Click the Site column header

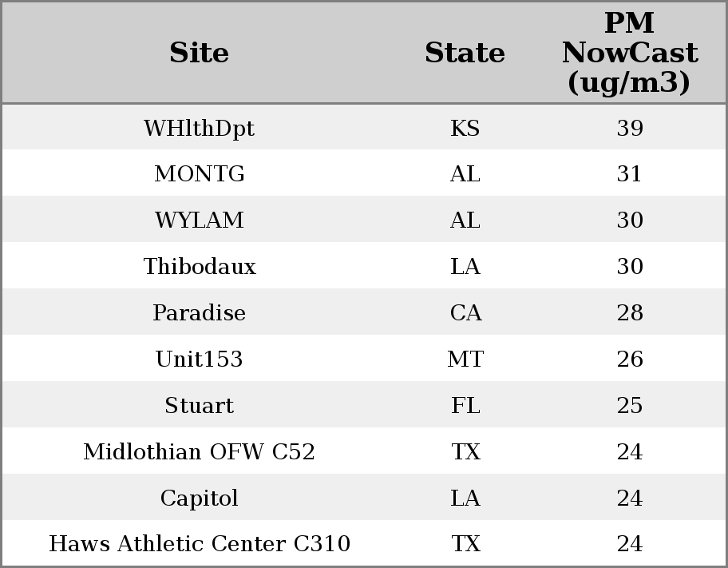coord(199,54)
